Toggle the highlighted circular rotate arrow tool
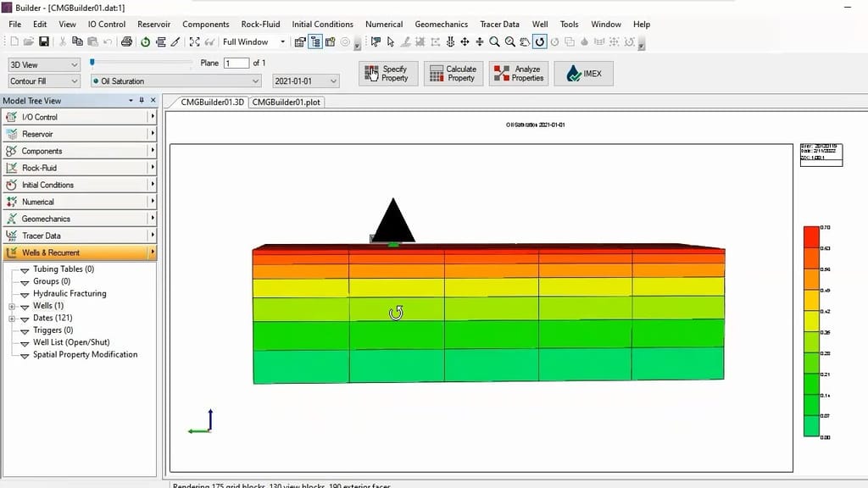868x488 pixels. pyautogui.click(x=540, y=42)
